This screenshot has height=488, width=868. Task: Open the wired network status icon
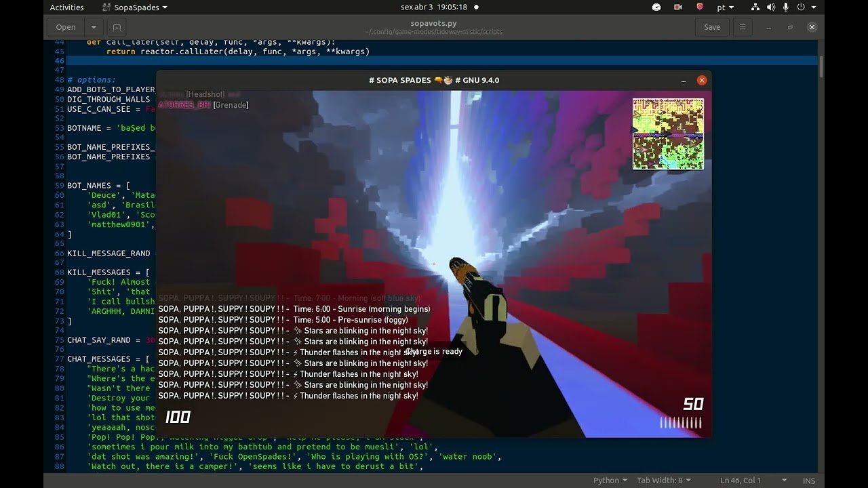pos(755,7)
